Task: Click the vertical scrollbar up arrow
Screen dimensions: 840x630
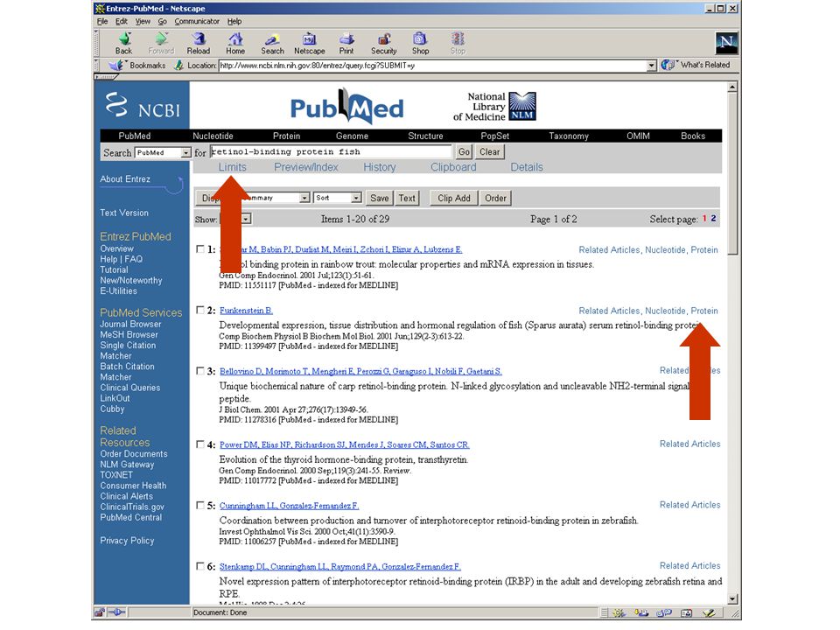Action: tap(732, 87)
